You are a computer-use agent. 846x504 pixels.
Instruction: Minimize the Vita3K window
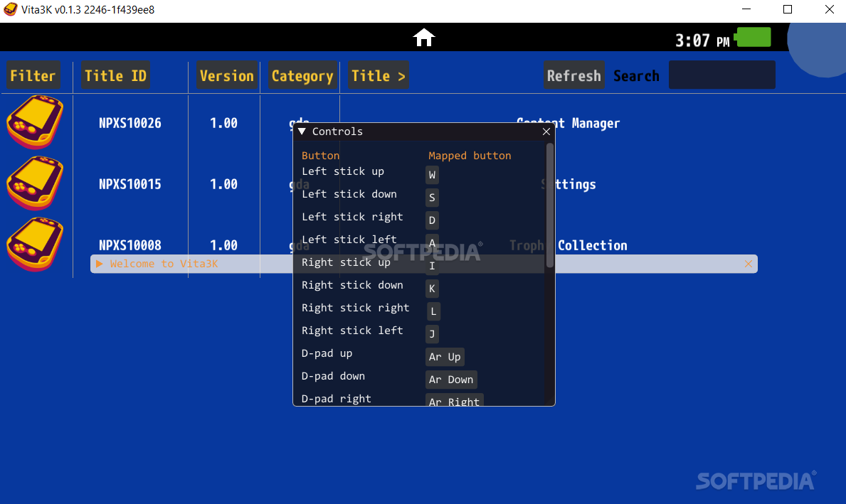(x=746, y=10)
